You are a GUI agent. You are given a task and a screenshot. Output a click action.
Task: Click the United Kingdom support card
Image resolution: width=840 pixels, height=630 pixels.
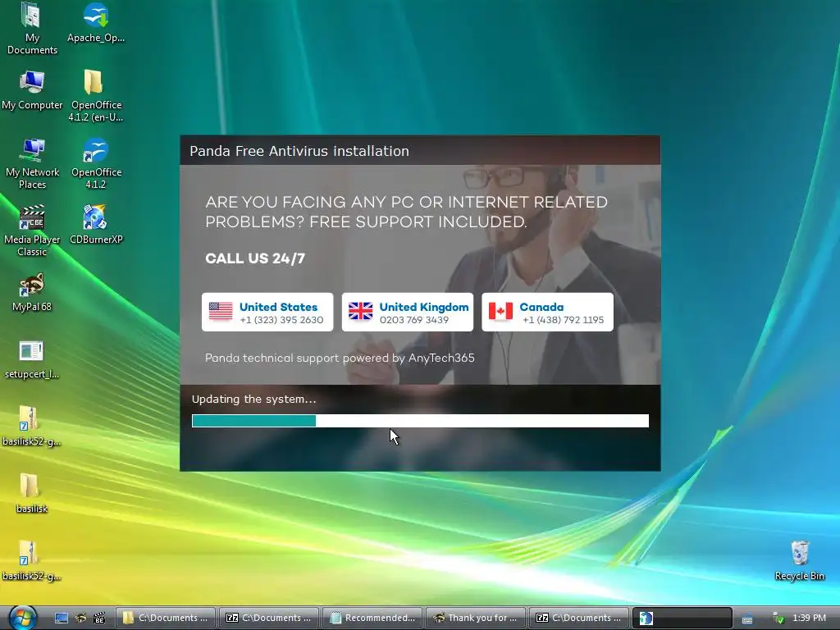point(407,312)
